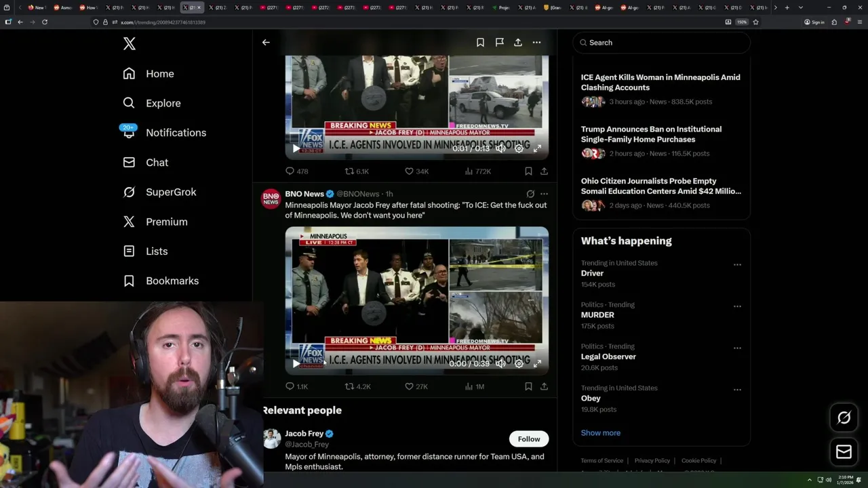Image resolution: width=868 pixels, height=488 pixels.
Task: Click Grok icon on BNO News post
Action: tap(530, 194)
